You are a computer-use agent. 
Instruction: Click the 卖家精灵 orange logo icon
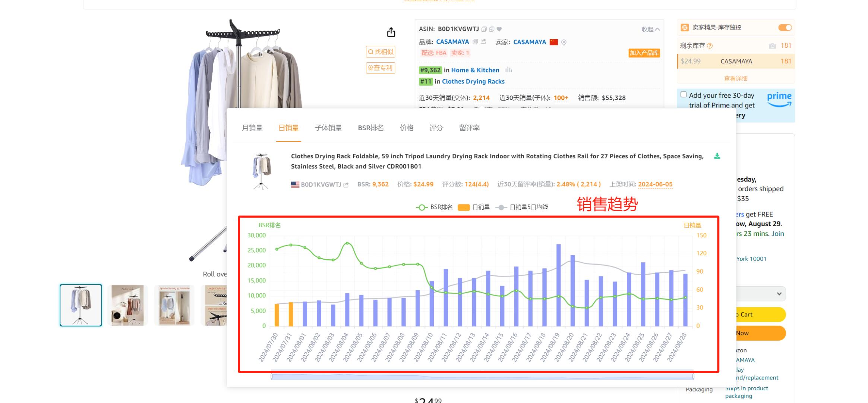[x=685, y=28]
